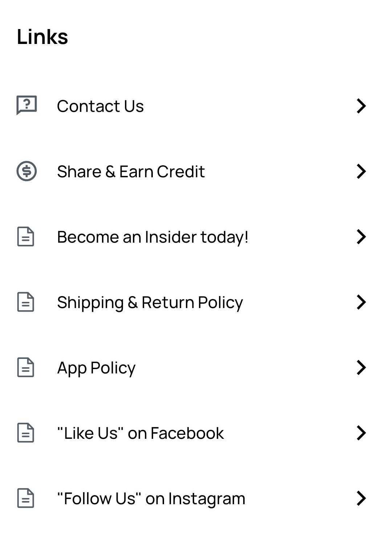Click chevron for Shipping & Return Policy

pos(361,302)
